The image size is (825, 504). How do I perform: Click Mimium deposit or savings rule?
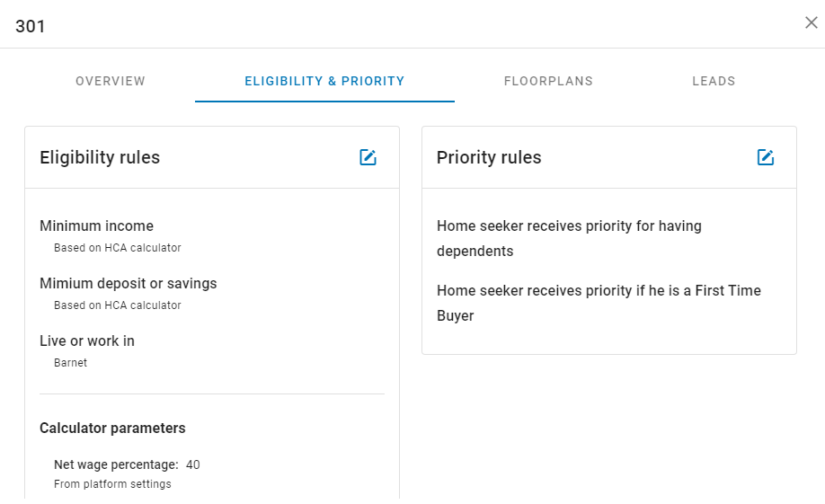(129, 283)
